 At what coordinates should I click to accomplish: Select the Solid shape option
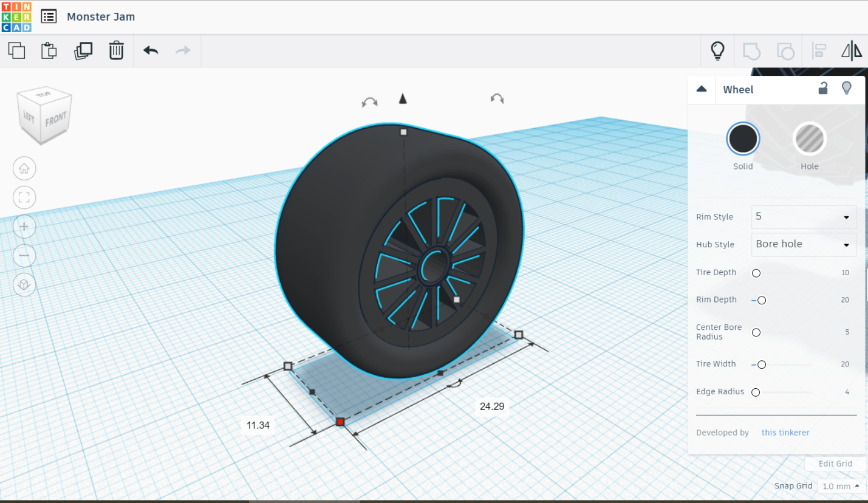(743, 139)
